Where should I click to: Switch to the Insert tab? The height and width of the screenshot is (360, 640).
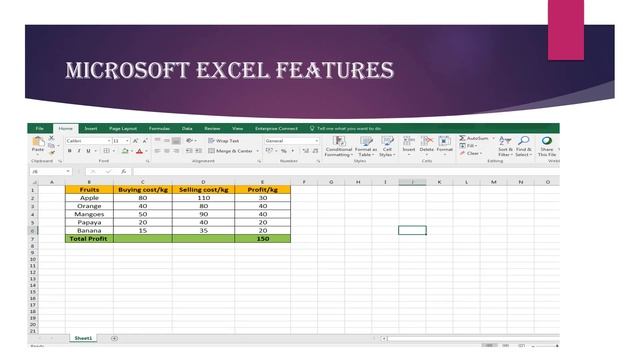(91, 129)
